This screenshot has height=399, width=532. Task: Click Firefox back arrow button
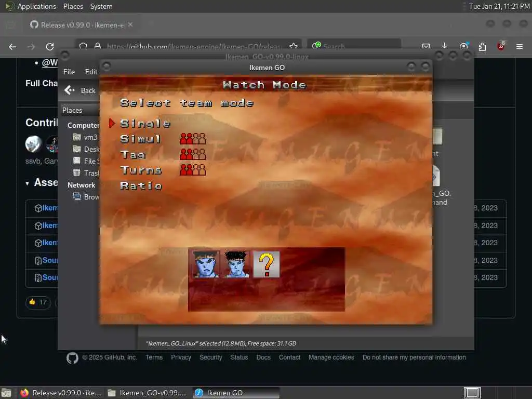pyautogui.click(x=12, y=47)
